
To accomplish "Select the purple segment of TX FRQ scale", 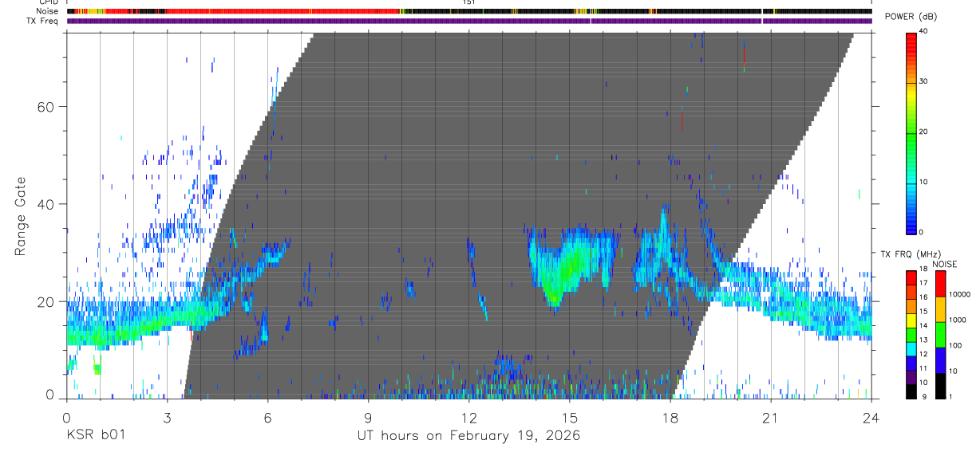I will (911, 377).
